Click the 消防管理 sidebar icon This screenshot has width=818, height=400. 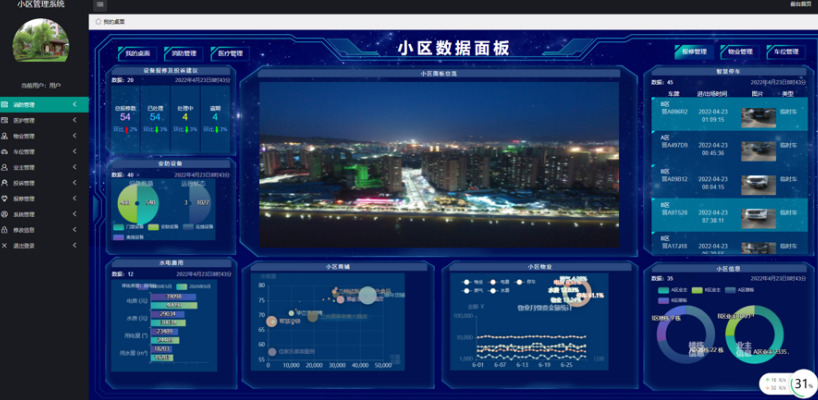click(5, 105)
